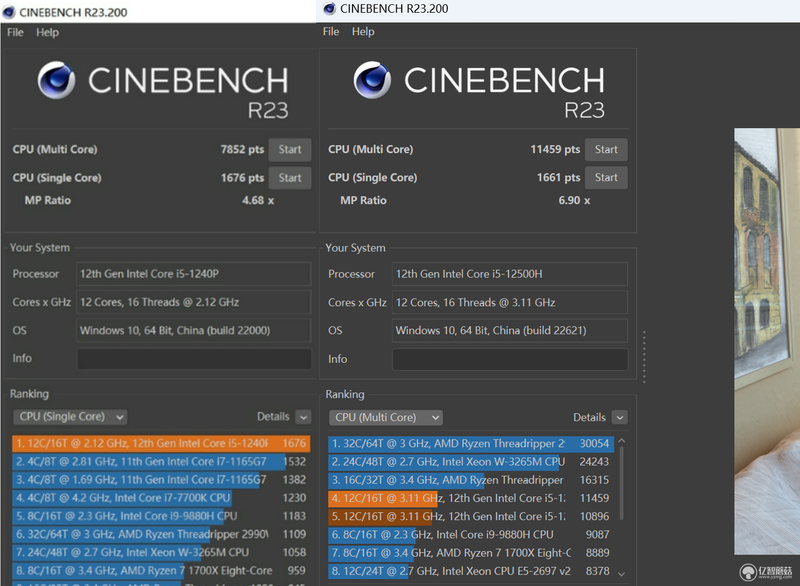Select right ranking row Ryzen 7 1700X 8889
The height and width of the screenshot is (586, 800).
coord(471,553)
